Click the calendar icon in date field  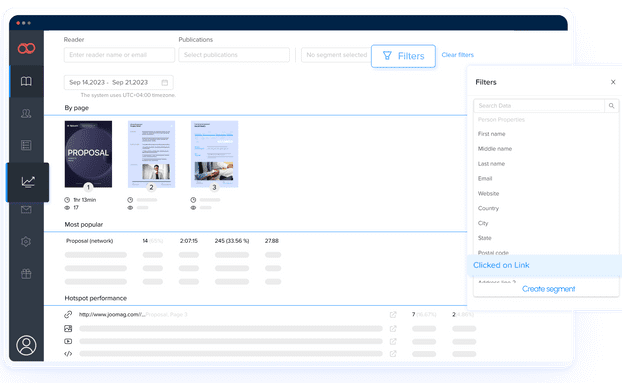(165, 82)
